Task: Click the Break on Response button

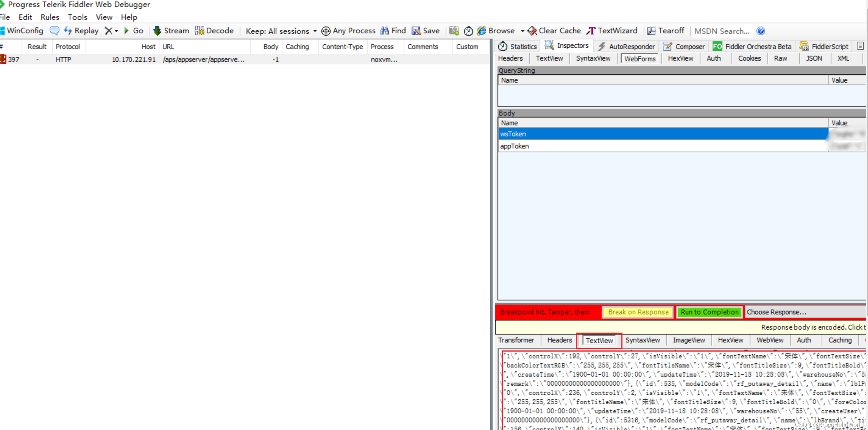Action: tap(638, 312)
